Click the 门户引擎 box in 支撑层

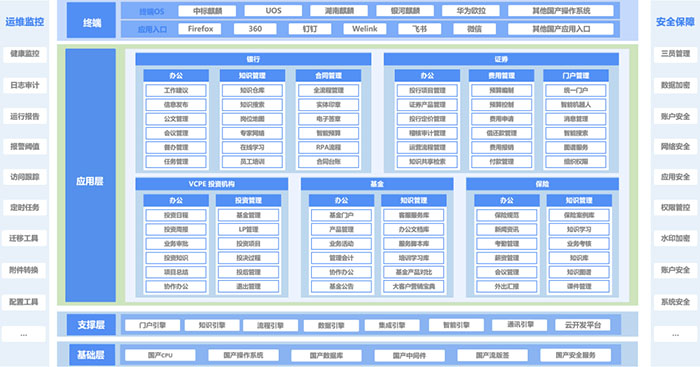[153, 325]
